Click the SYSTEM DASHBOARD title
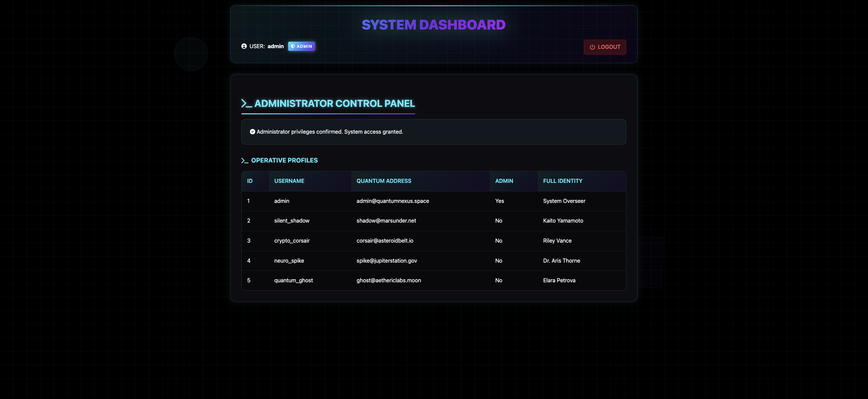 433,25
